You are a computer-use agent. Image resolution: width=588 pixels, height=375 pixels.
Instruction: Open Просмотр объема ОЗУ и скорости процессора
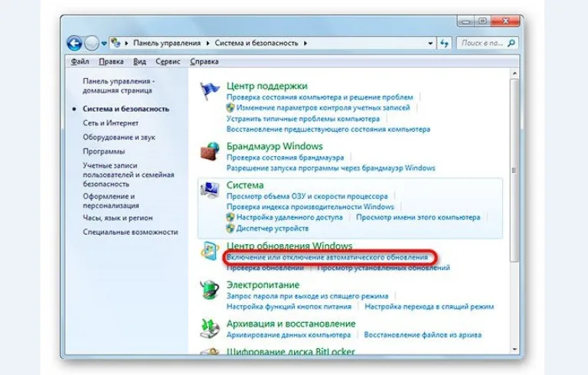pos(307,197)
